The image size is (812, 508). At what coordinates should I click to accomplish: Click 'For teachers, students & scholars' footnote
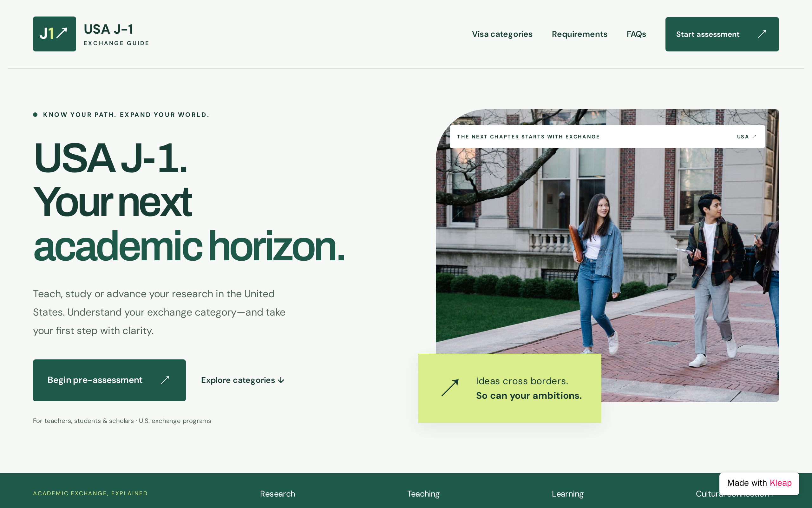[x=122, y=421]
